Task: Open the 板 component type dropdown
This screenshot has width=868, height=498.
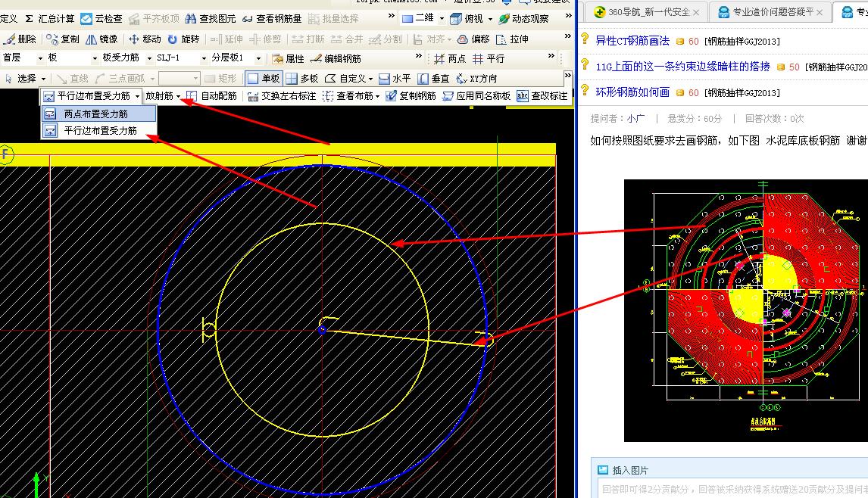Action: (x=73, y=58)
